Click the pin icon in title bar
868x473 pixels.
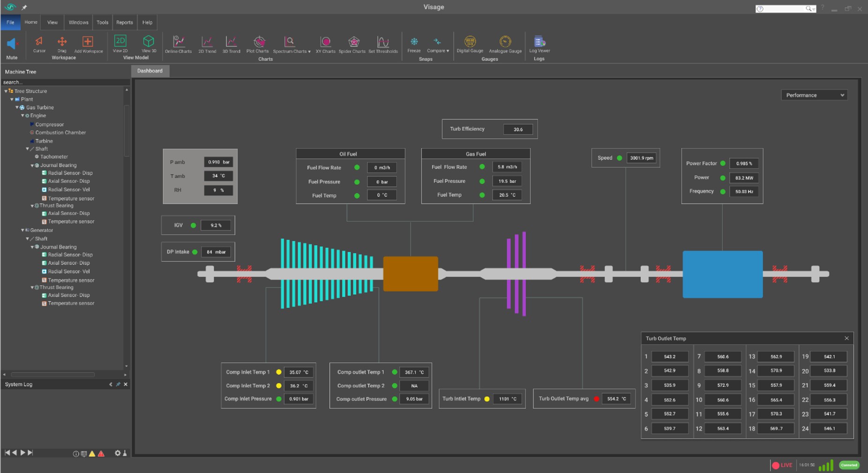[x=24, y=7]
